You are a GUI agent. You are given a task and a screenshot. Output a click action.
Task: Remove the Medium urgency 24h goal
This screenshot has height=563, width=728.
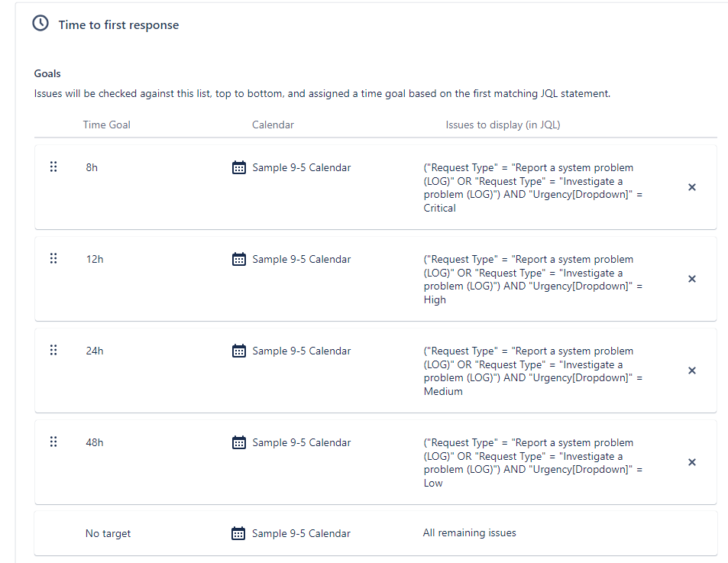[692, 370]
